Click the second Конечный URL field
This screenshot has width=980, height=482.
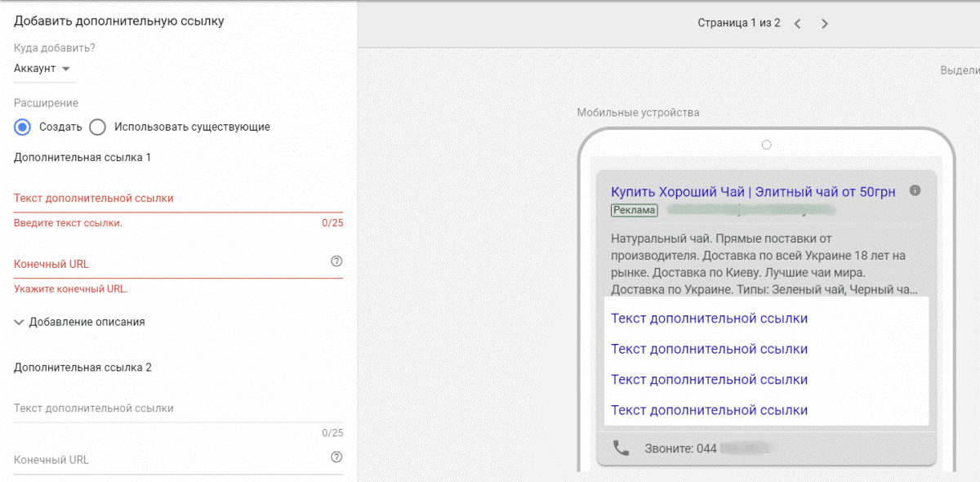pos(163,460)
